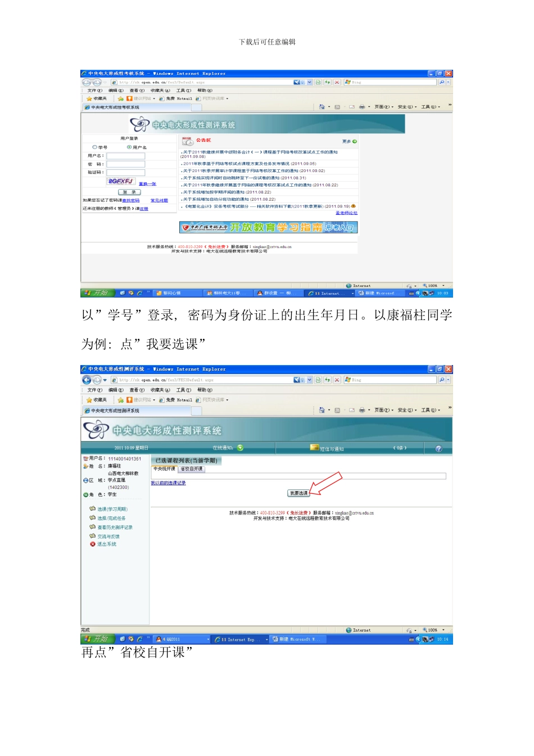Open the 选课(学习周期) sidebar item
Viewport: 534px width, 756px height.
tap(112, 509)
